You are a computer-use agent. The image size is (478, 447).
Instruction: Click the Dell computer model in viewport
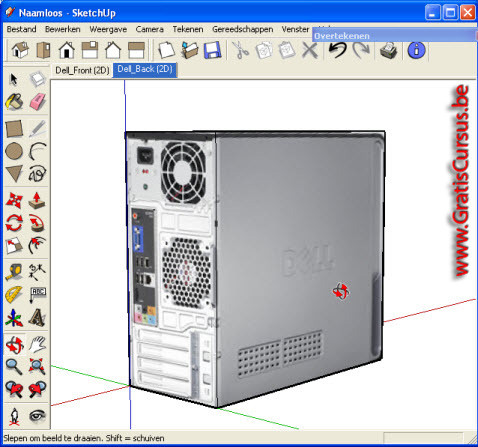click(x=255, y=269)
